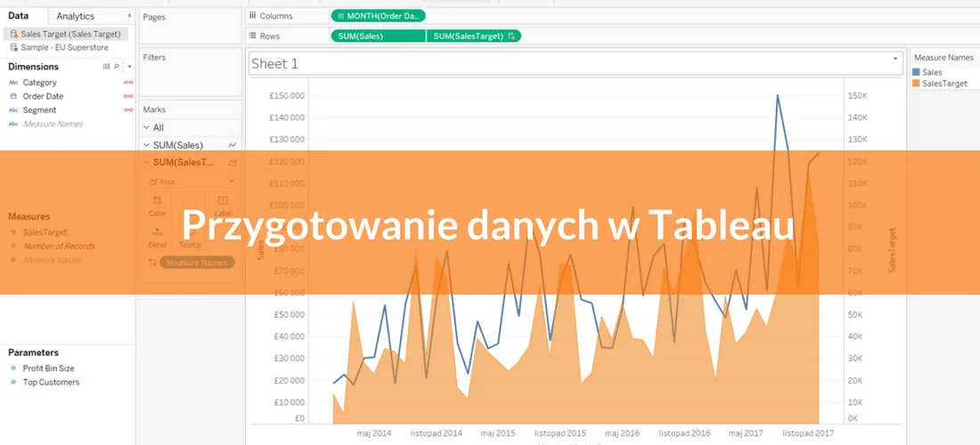
Task: Click the Tooltip marks button
Action: click(x=191, y=237)
